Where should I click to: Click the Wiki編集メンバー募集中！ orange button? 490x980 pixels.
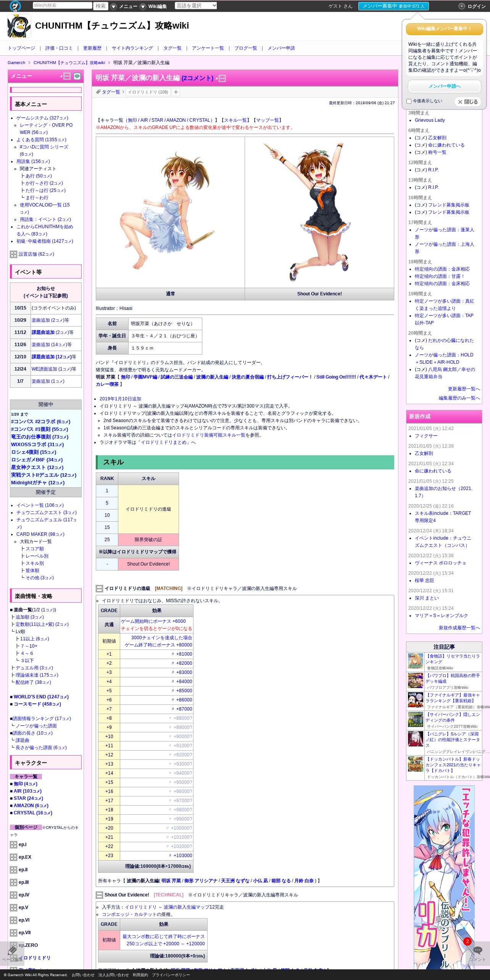click(444, 29)
